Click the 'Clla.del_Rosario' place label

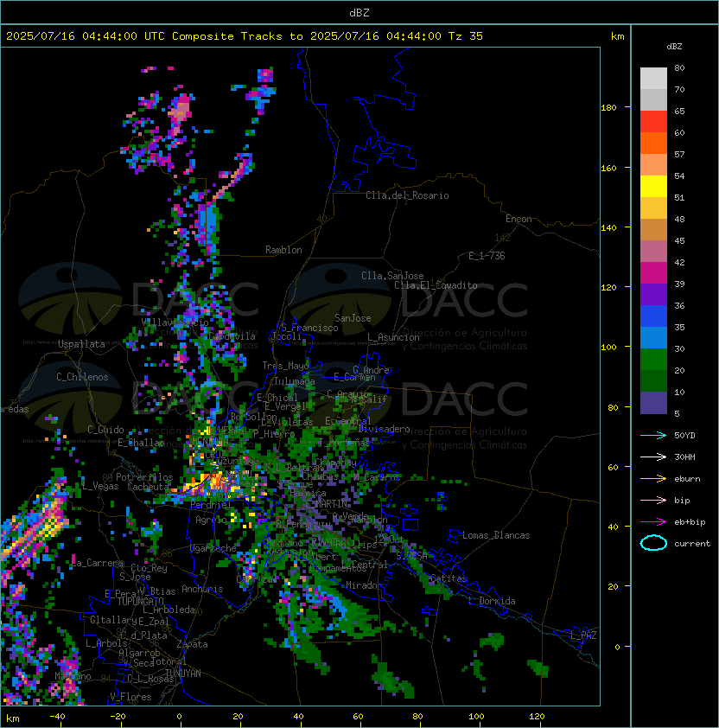pyautogui.click(x=407, y=195)
